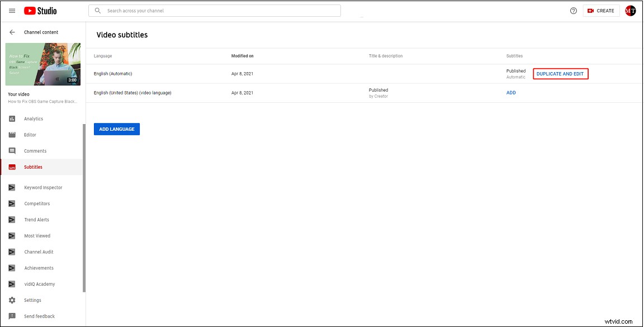Go back to Channel content via arrow
644x327 pixels.
pyautogui.click(x=12, y=32)
